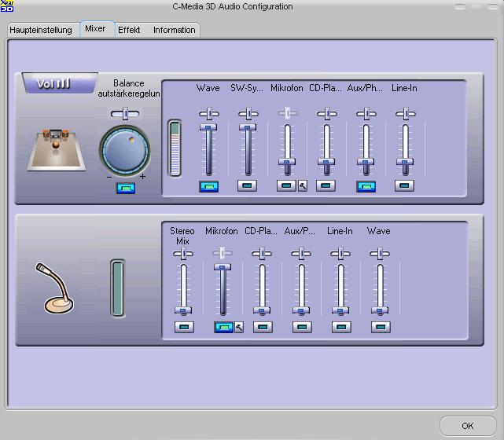Viewport: 504px width, 440px height.
Task: Select recording Mikrofon source button
Action: (x=224, y=328)
